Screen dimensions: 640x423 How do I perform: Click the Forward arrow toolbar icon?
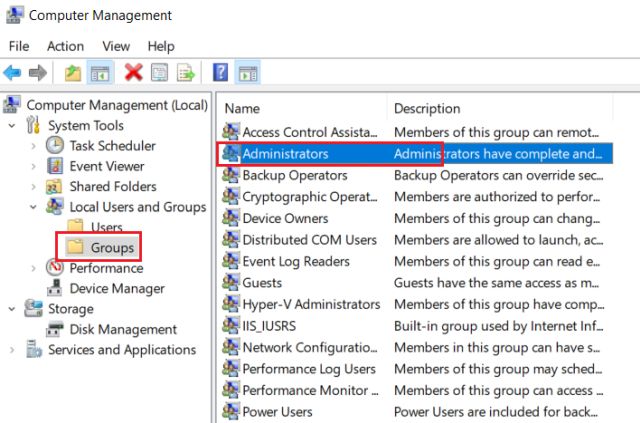[38, 73]
